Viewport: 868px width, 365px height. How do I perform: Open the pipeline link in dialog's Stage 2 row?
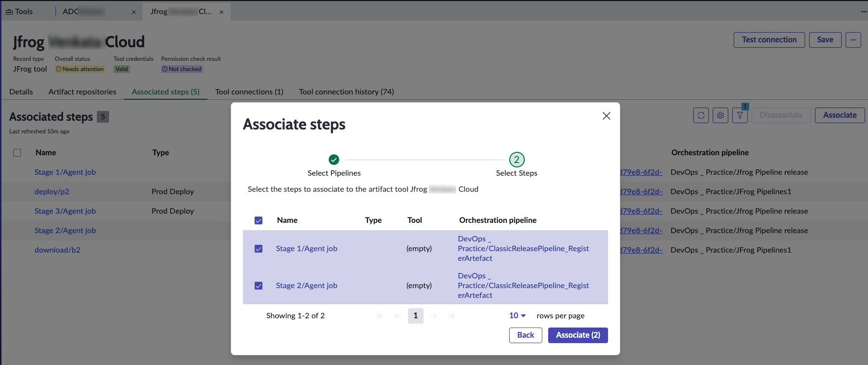point(523,286)
